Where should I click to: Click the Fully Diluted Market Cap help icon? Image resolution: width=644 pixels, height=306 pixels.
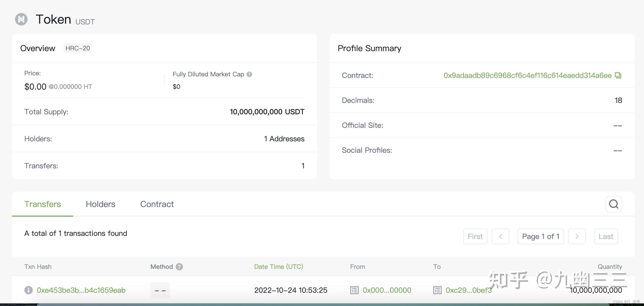pos(249,74)
